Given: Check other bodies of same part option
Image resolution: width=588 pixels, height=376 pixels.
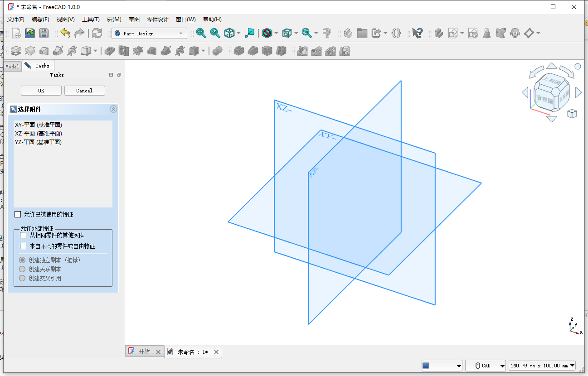Looking at the screenshot, I should (23, 235).
